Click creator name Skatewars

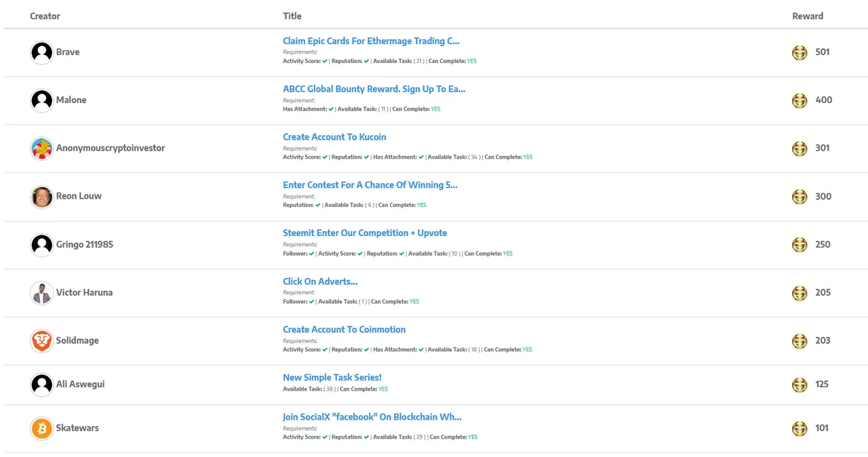(77, 429)
